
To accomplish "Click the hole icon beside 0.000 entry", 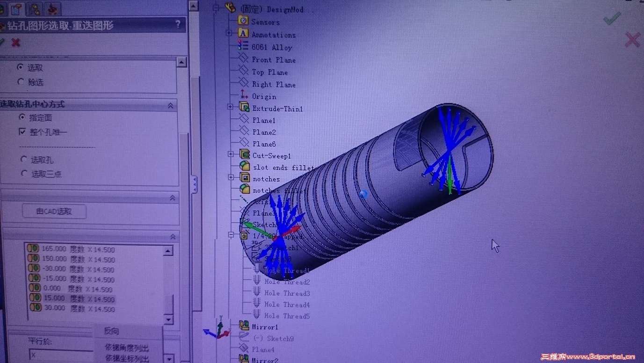I will pos(35,288).
